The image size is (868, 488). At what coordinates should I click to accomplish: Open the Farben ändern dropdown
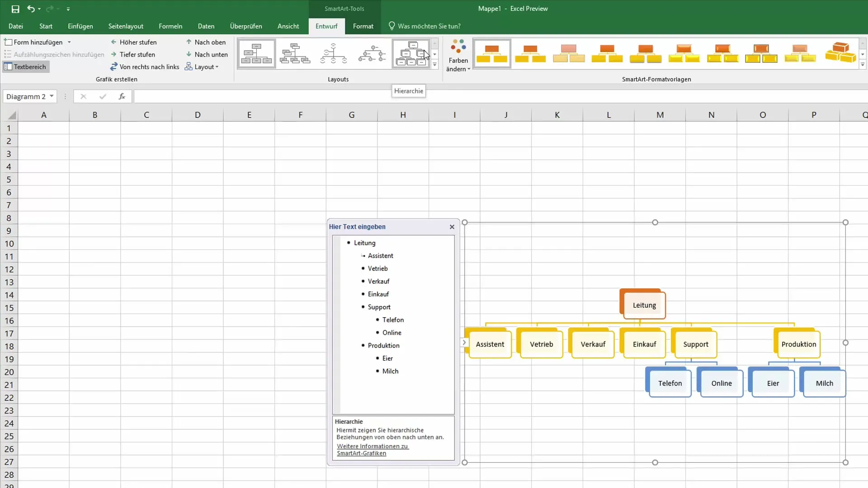pyautogui.click(x=458, y=55)
